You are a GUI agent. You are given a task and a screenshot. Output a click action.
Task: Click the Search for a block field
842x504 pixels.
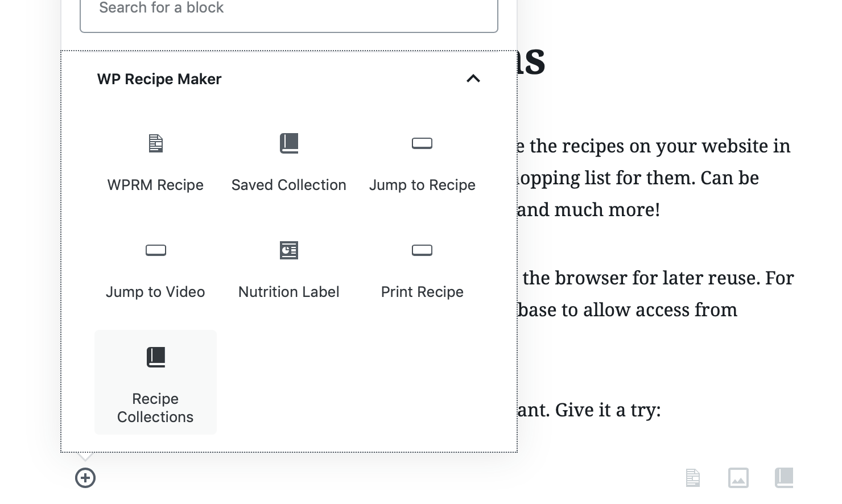pos(289,11)
